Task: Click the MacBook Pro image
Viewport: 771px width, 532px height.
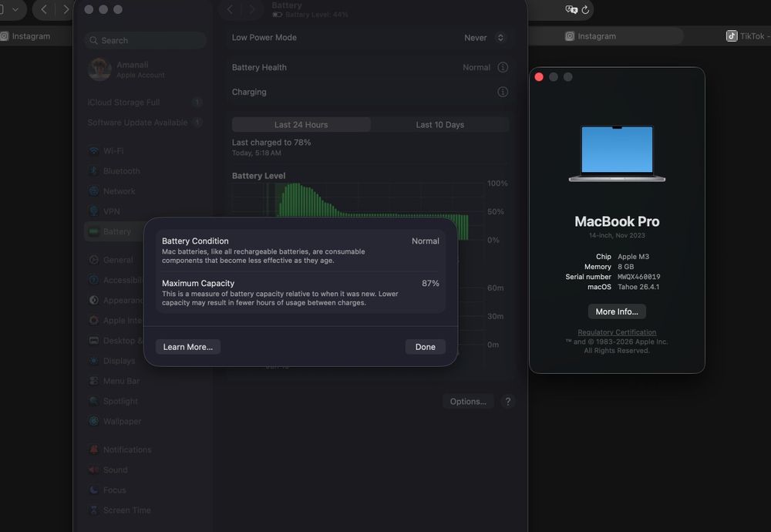Action: click(617, 153)
